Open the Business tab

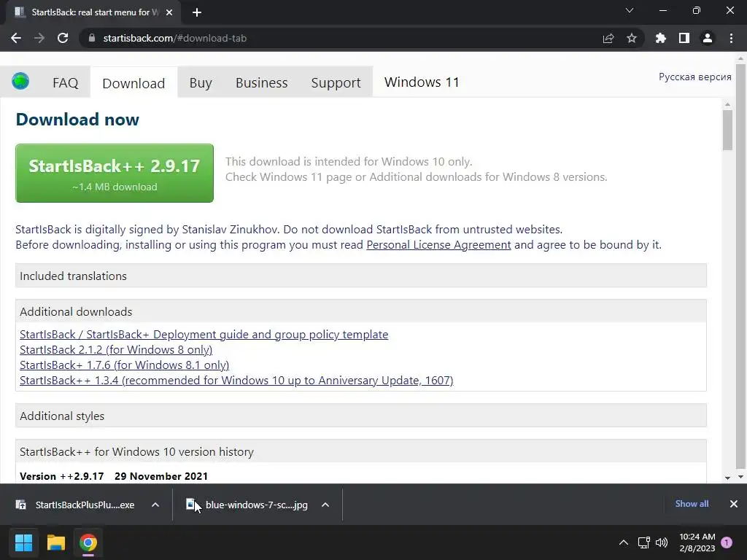point(262,83)
